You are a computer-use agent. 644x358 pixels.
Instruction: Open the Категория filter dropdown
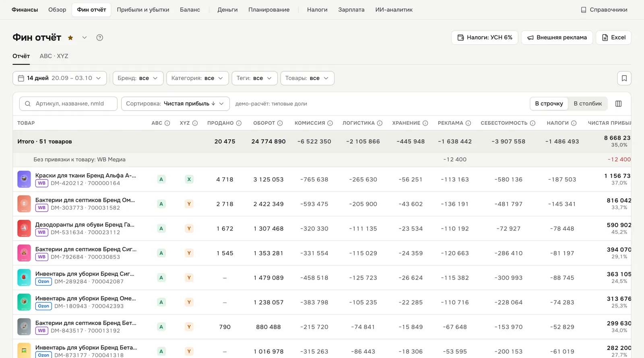coord(198,78)
